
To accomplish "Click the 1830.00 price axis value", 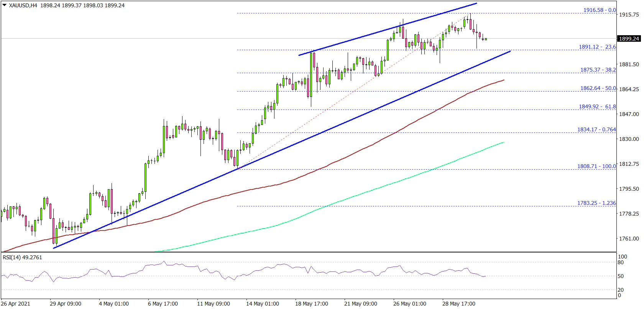I will 629,139.
